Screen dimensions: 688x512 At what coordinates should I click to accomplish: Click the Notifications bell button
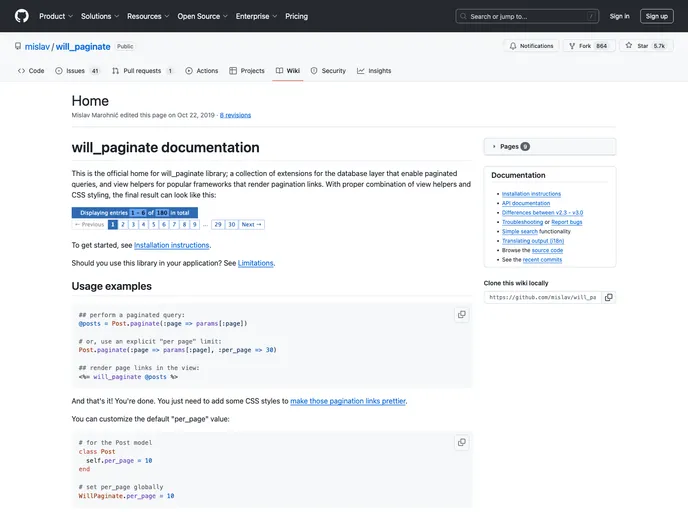coord(531,46)
